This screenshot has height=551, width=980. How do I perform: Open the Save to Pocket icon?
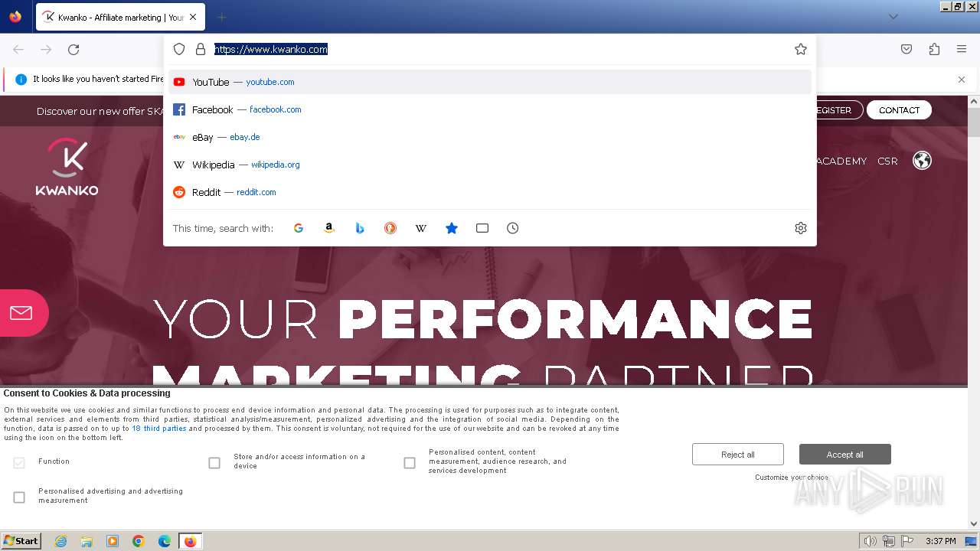pyautogui.click(x=906, y=49)
